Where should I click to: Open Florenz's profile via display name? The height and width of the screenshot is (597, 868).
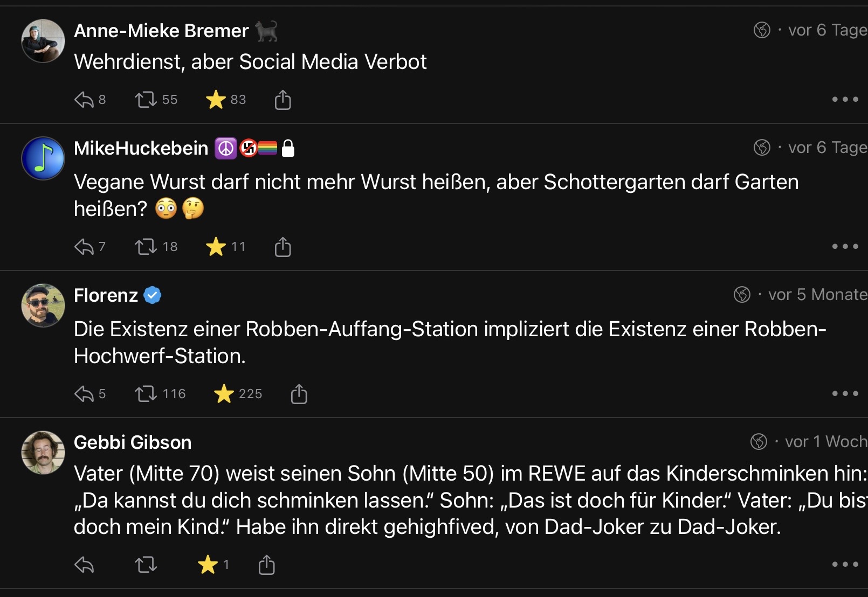[x=106, y=295]
